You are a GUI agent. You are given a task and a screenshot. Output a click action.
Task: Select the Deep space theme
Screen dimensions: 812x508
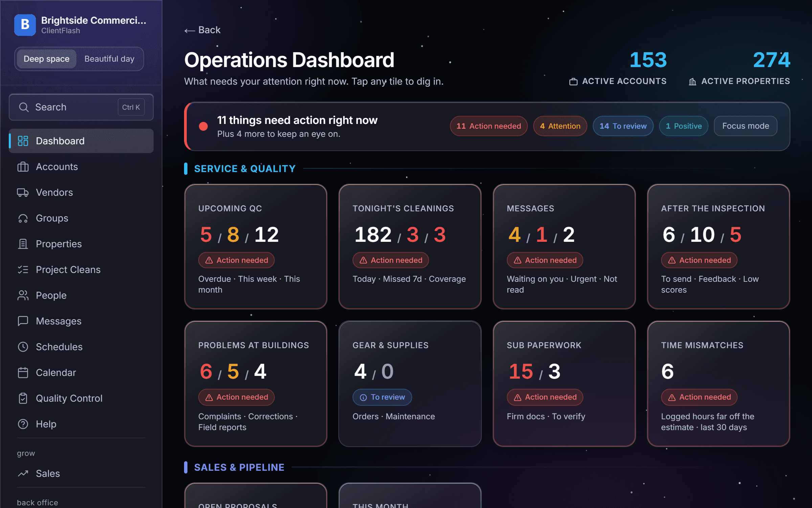point(46,59)
